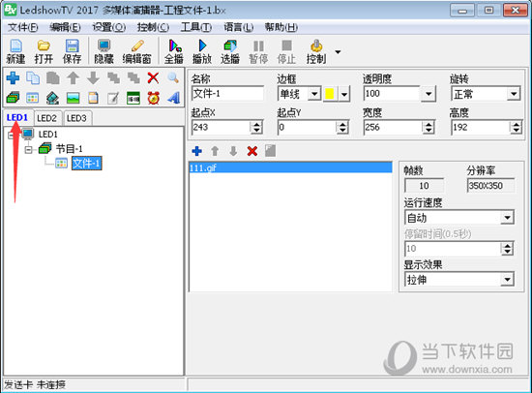Click the 起点X spinner arrows
The width and height of the screenshot is (532, 393).
pyautogui.click(x=256, y=128)
